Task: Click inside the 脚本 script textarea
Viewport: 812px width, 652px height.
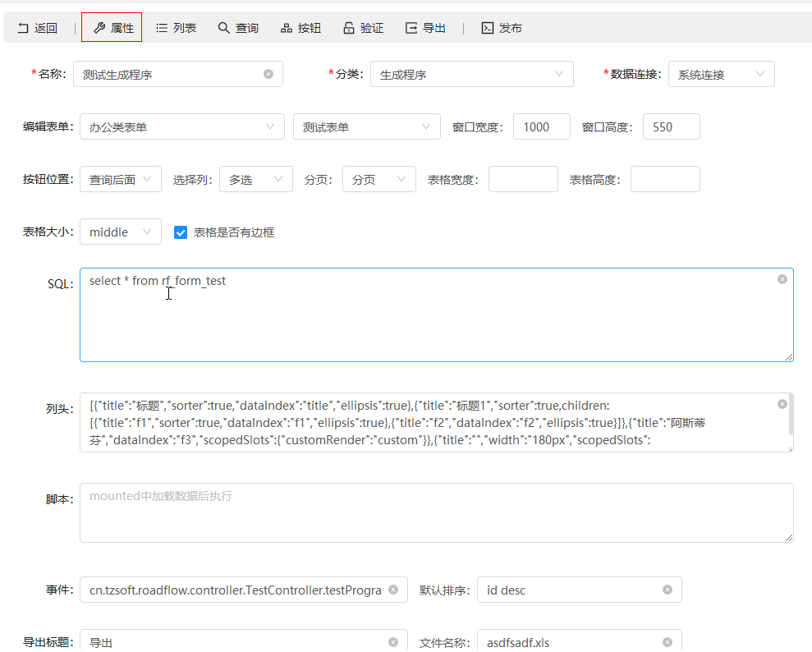Action: click(437, 513)
